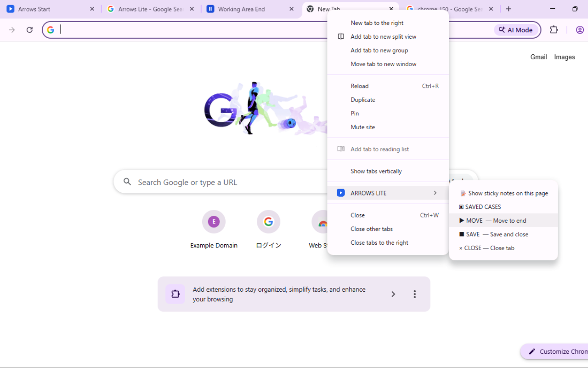Close the Working Area End tab
Viewport: 588px width, 368px height.
(292, 9)
